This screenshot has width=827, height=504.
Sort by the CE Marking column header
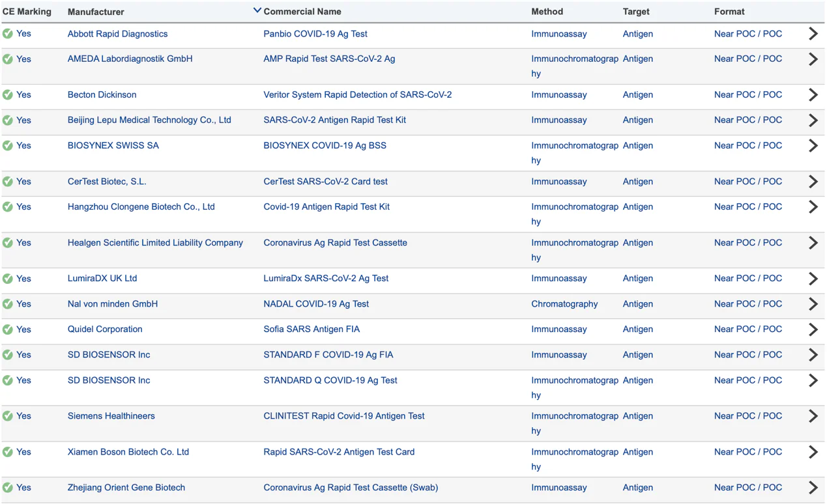coord(27,12)
